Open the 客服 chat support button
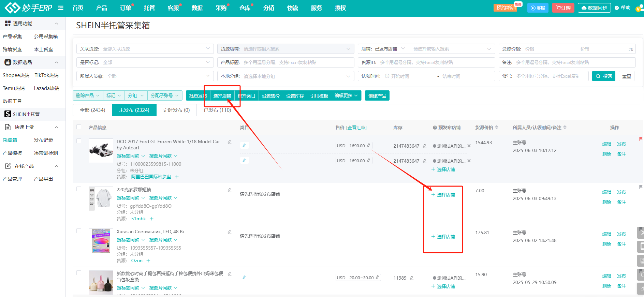This screenshot has height=297, width=644. [x=538, y=8]
